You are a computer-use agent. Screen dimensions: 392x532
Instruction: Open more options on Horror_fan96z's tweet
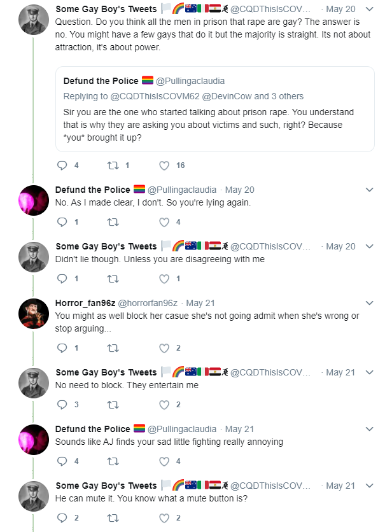tap(370, 303)
